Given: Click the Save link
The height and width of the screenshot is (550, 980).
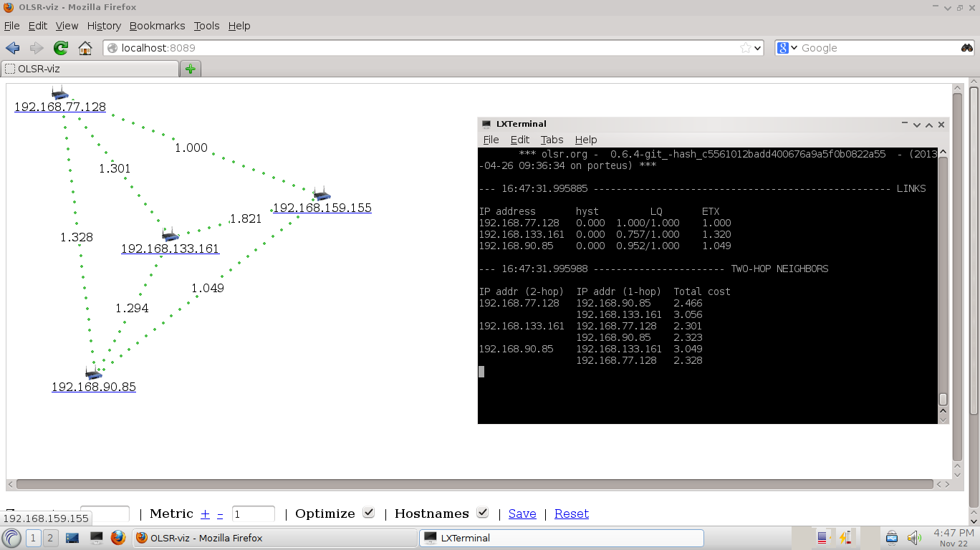Looking at the screenshot, I should [x=522, y=513].
